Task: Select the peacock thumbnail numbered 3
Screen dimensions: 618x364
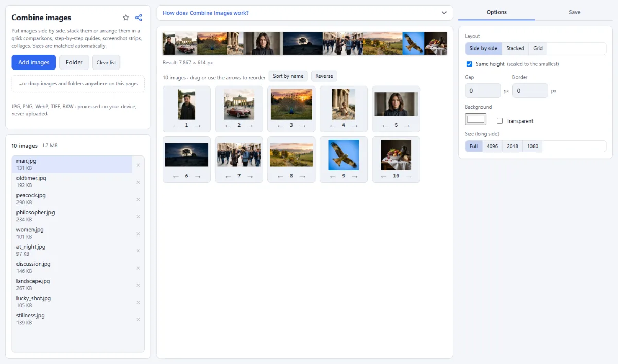Action: [291, 105]
